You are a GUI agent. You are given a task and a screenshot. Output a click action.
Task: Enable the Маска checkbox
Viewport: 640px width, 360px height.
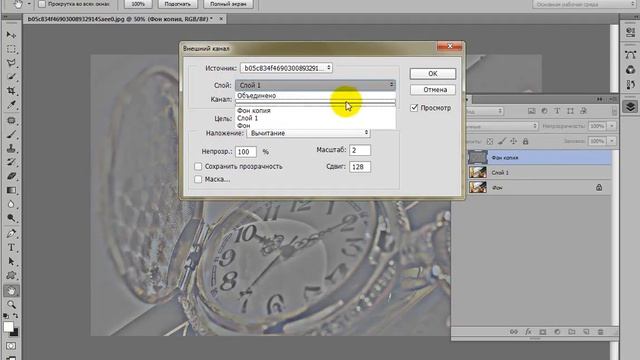click(x=198, y=179)
